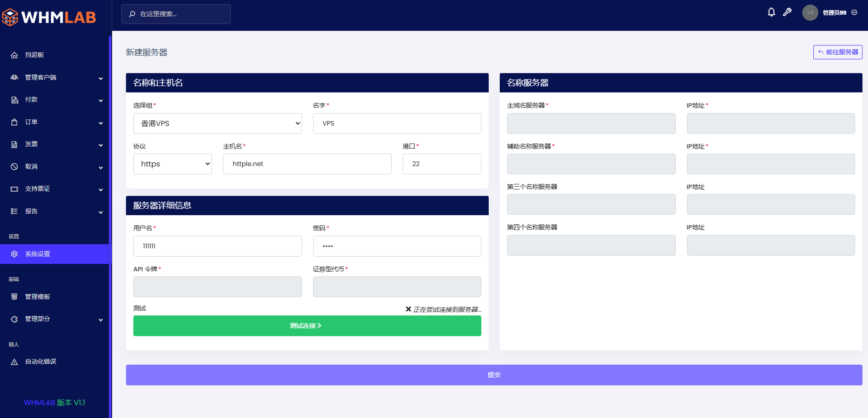Image resolution: width=868 pixels, height=418 pixels.
Task: Click the 主机名 field containing httple.net
Action: click(307, 164)
